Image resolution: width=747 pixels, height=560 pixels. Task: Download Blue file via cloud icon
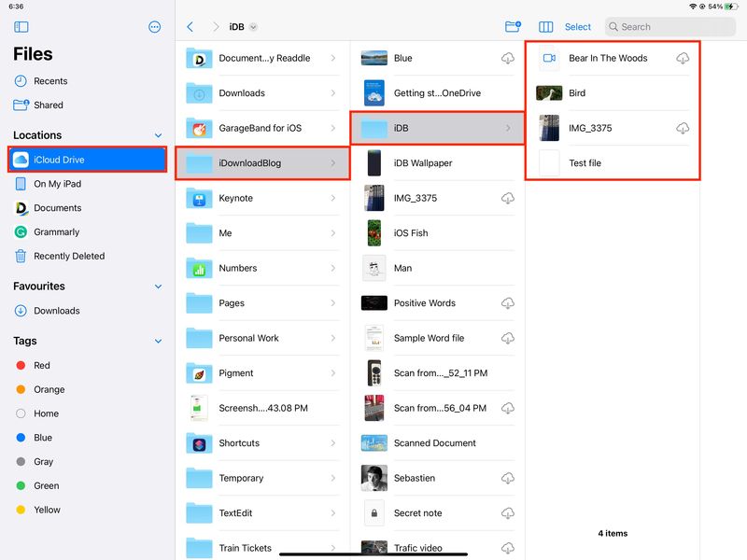point(508,58)
